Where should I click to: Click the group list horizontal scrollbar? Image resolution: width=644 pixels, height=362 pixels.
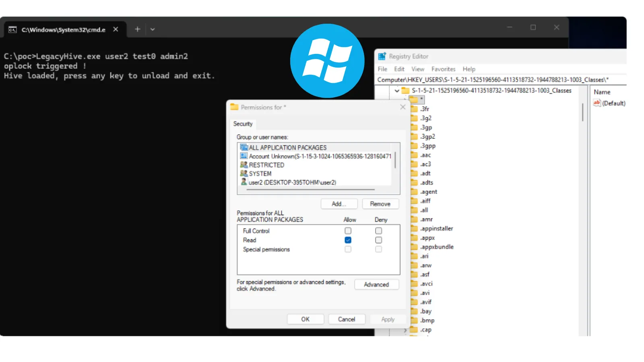310,189
